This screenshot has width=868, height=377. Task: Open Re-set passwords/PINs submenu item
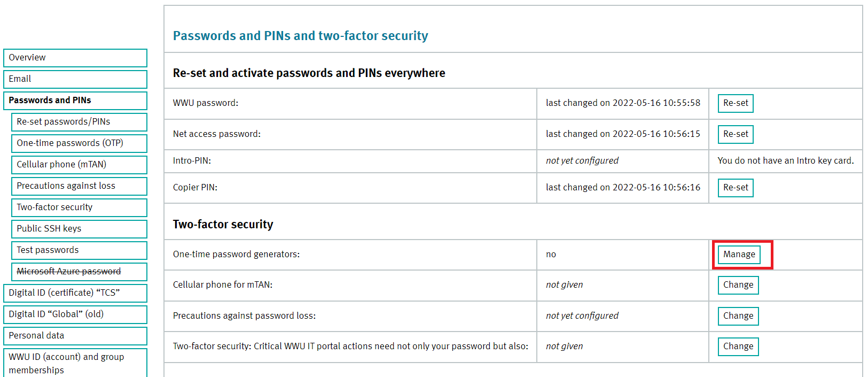tap(79, 122)
